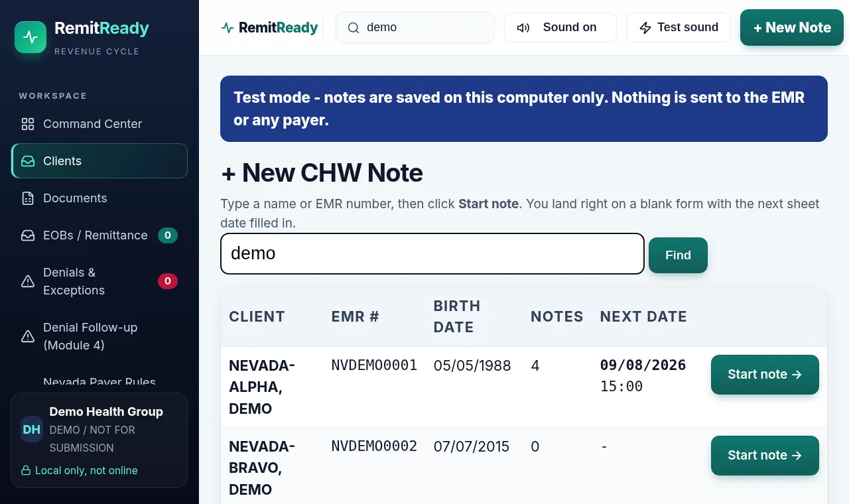Click the Command Center grid icon

coord(28,124)
